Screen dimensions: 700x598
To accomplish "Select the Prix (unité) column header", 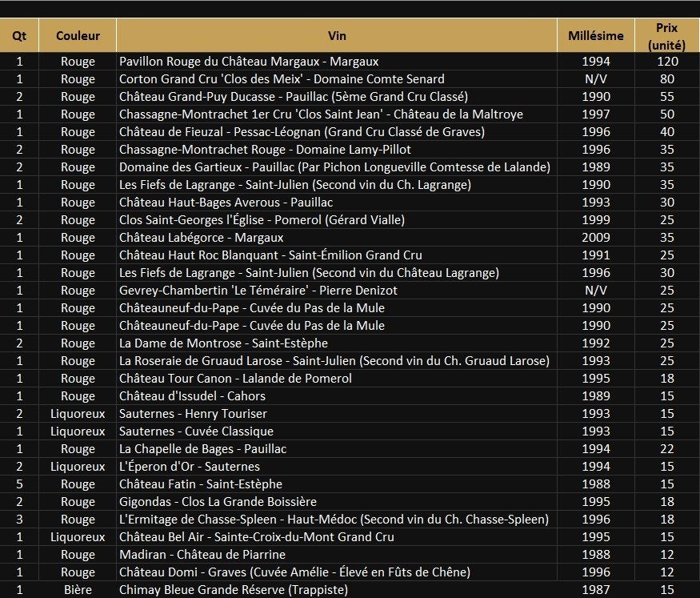I will (667, 36).
